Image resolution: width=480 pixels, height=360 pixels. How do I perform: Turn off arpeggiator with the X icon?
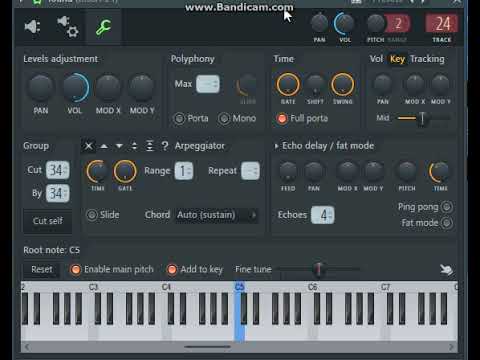point(89,146)
